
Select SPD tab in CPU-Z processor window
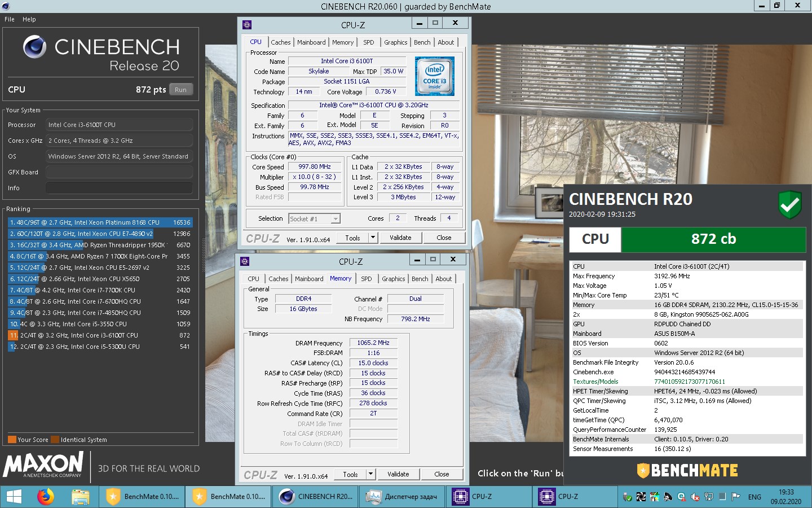click(x=368, y=42)
